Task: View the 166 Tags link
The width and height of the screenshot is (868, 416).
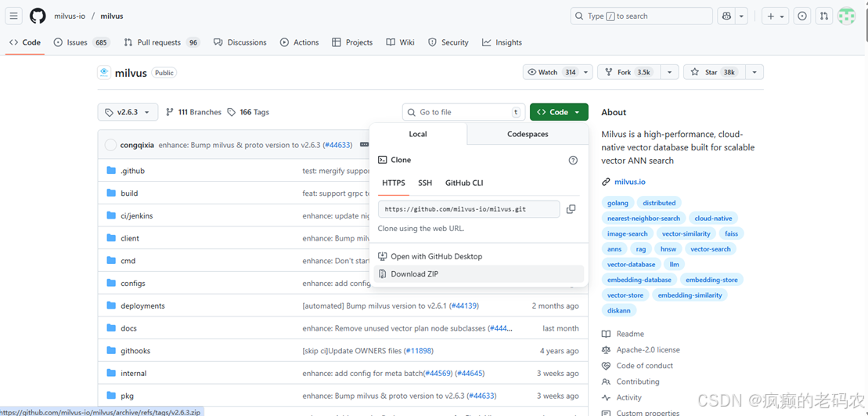Action: tap(248, 112)
